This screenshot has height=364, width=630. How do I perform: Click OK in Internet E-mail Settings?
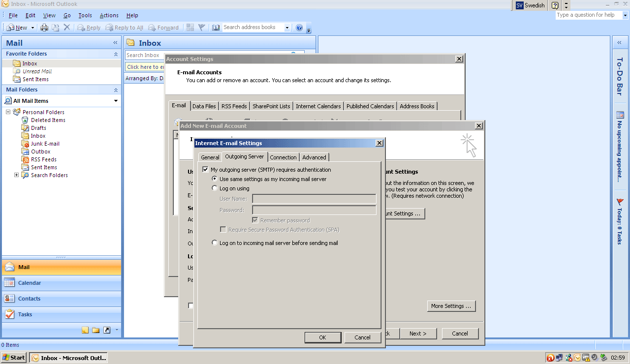point(322,337)
